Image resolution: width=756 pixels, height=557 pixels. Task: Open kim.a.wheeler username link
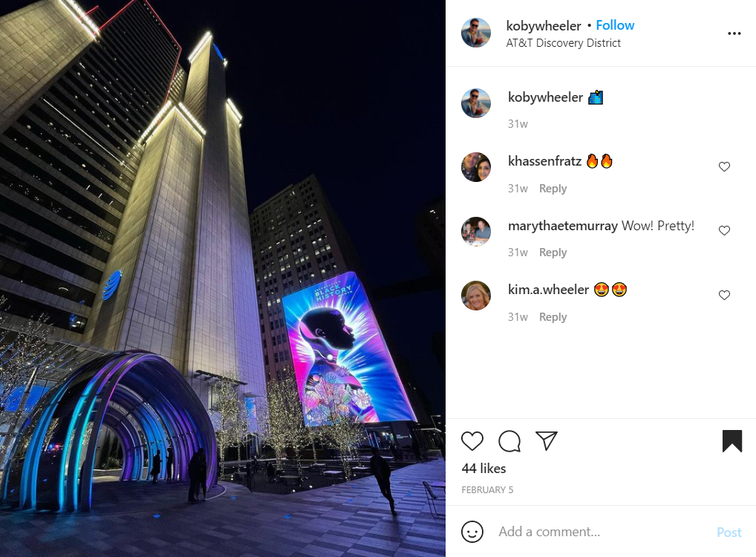click(x=548, y=290)
